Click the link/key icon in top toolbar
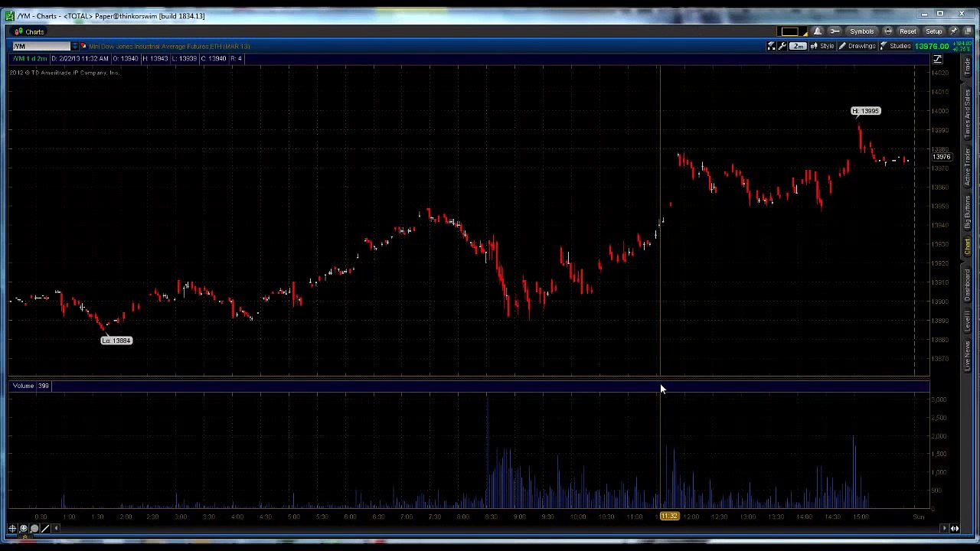The height and width of the screenshot is (551, 980). (x=835, y=31)
